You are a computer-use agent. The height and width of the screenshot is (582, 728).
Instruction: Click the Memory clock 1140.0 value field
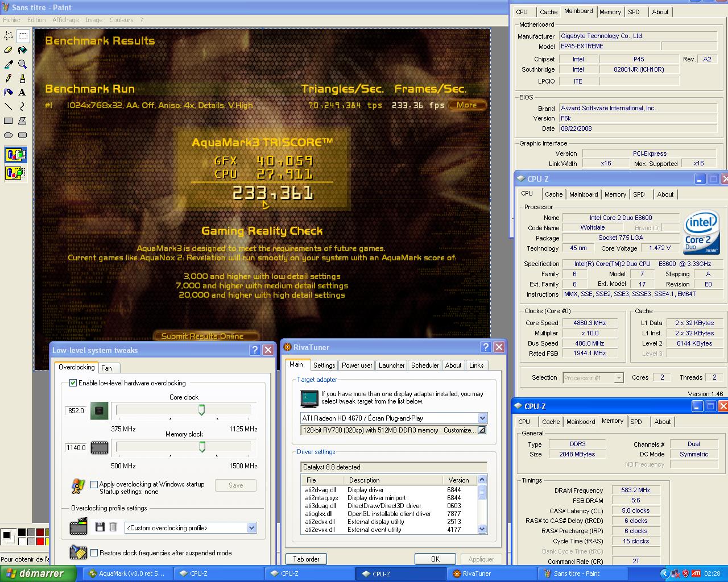[x=76, y=447]
